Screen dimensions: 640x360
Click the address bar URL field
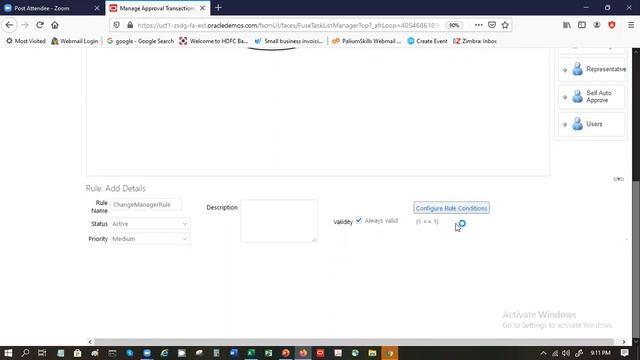288,25
